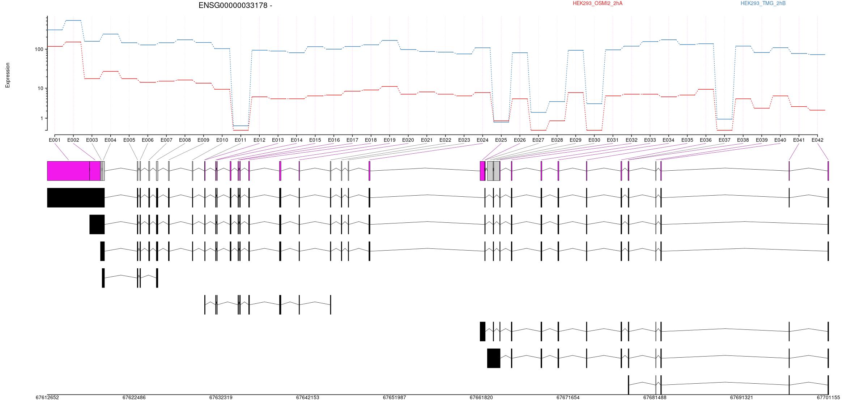Click genomic coordinate 67651987
Image resolution: width=868 pixels, height=405 pixels.
(x=395, y=397)
